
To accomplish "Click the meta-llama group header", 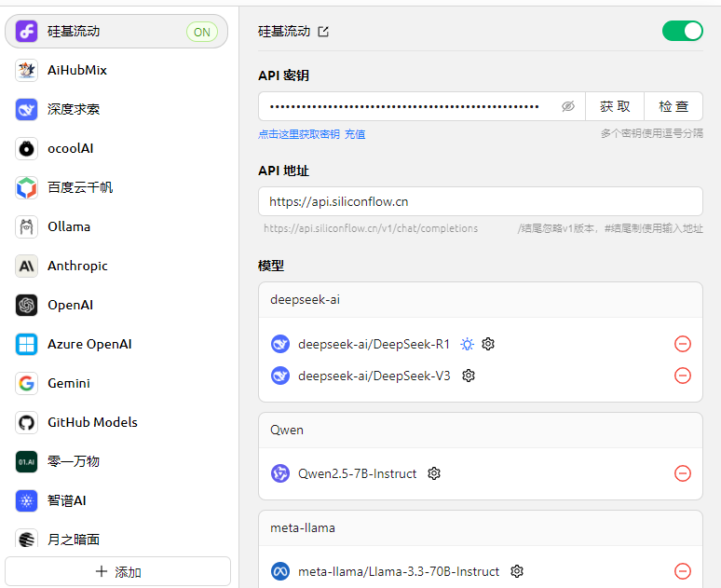I will (x=481, y=528).
